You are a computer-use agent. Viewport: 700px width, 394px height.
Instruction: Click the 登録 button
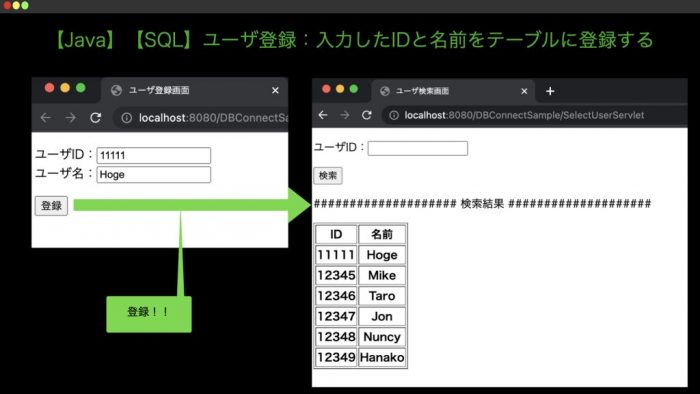coord(51,206)
